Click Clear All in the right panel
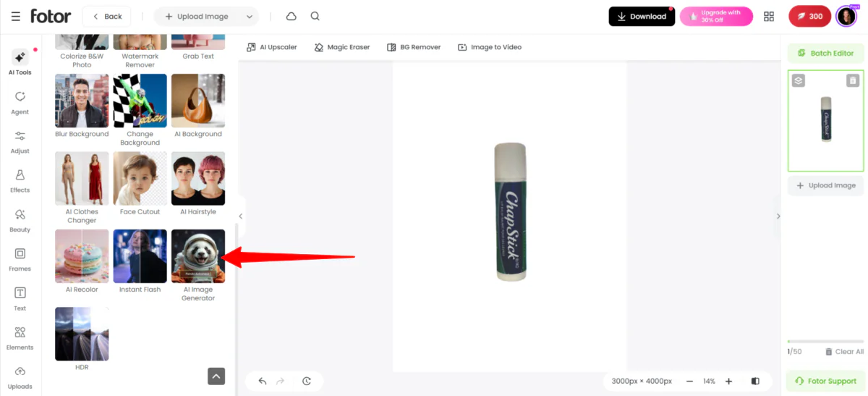 pos(844,352)
